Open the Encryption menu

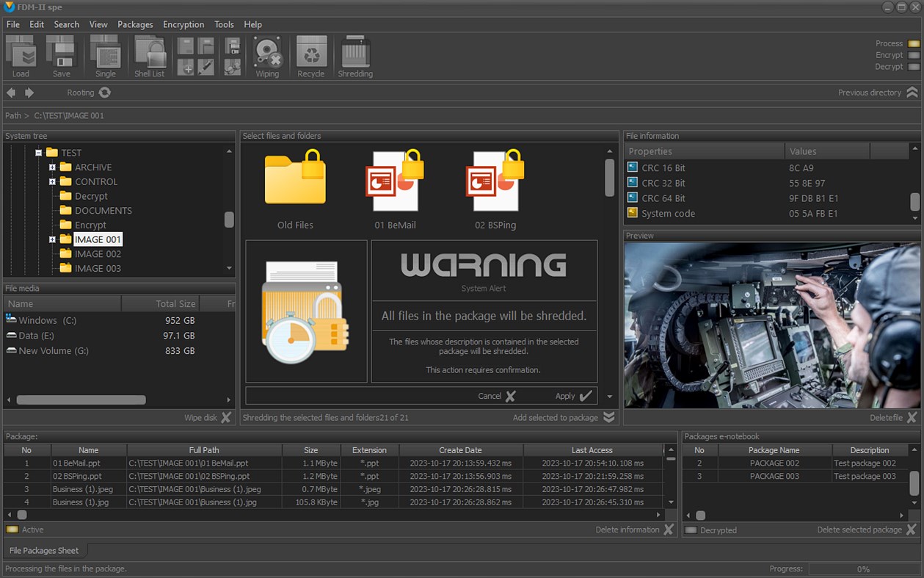pos(183,24)
